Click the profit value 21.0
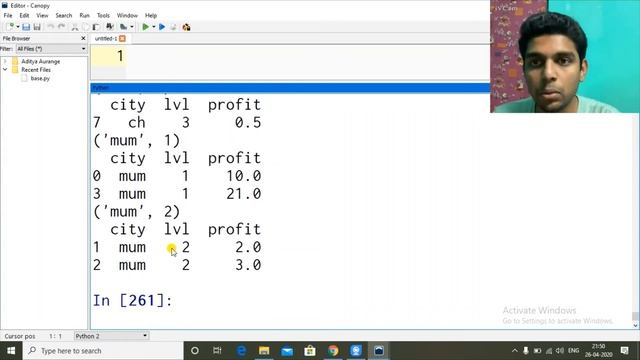The image size is (640, 360). tap(244, 193)
